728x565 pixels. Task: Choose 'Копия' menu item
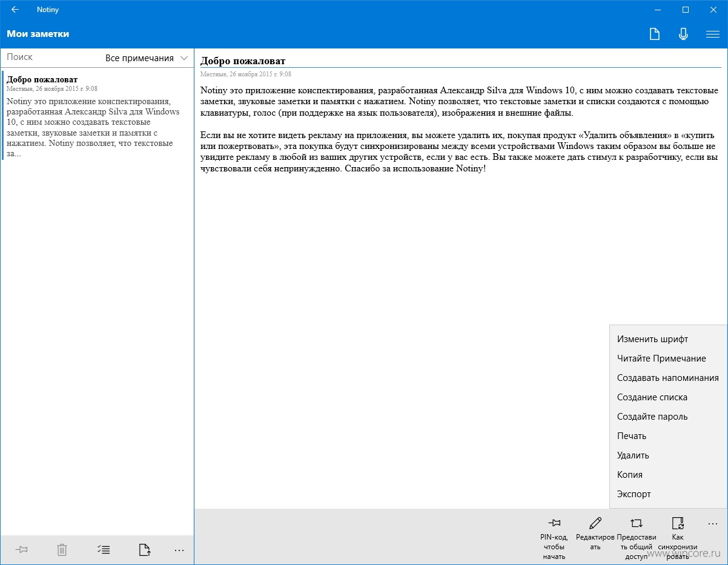(668, 475)
